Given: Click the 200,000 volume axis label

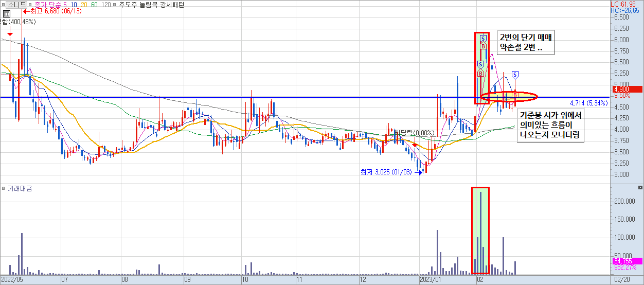Looking at the screenshot, I should point(624,202).
